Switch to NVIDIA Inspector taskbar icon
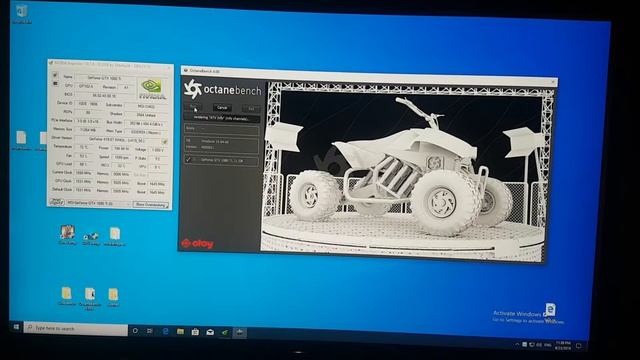 point(224,333)
